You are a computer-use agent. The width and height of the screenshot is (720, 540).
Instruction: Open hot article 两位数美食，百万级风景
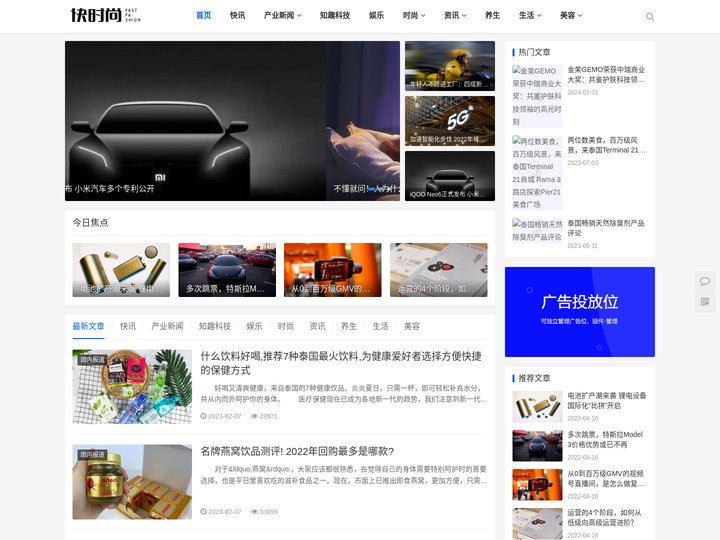coord(606,145)
